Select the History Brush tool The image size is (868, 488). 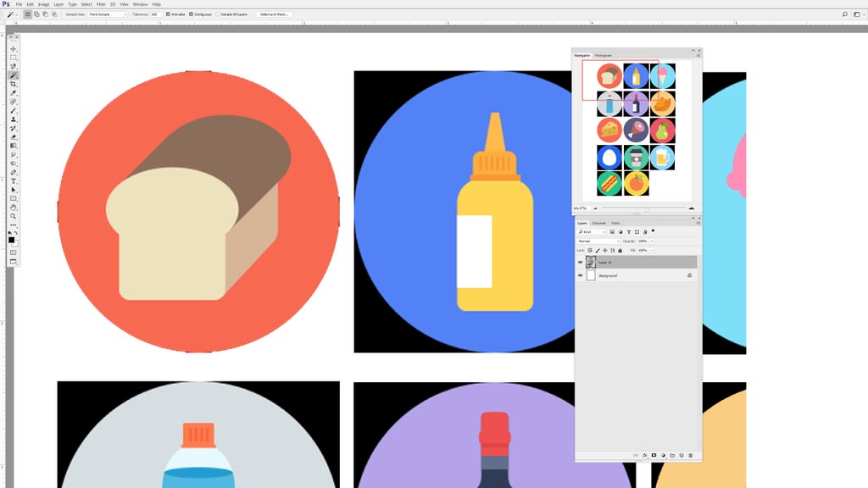(x=14, y=129)
